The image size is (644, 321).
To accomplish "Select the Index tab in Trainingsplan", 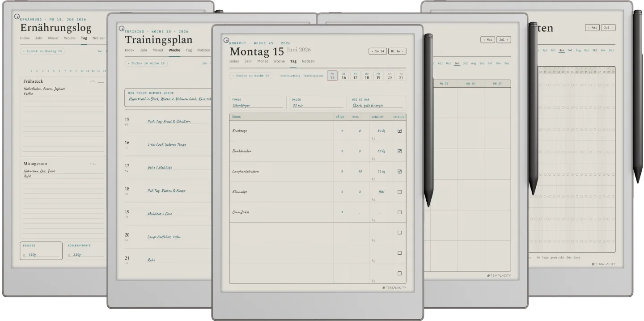I will (129, 50).
